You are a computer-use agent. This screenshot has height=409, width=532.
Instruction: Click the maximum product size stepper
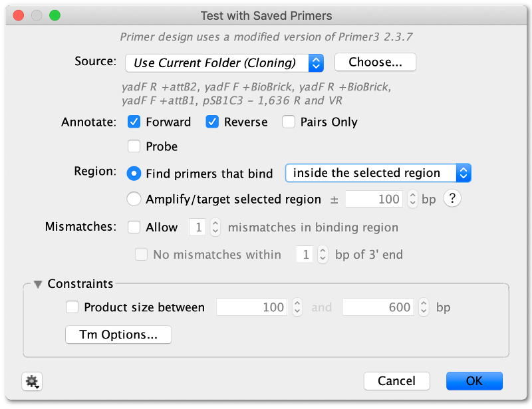[x=424, y=307]
